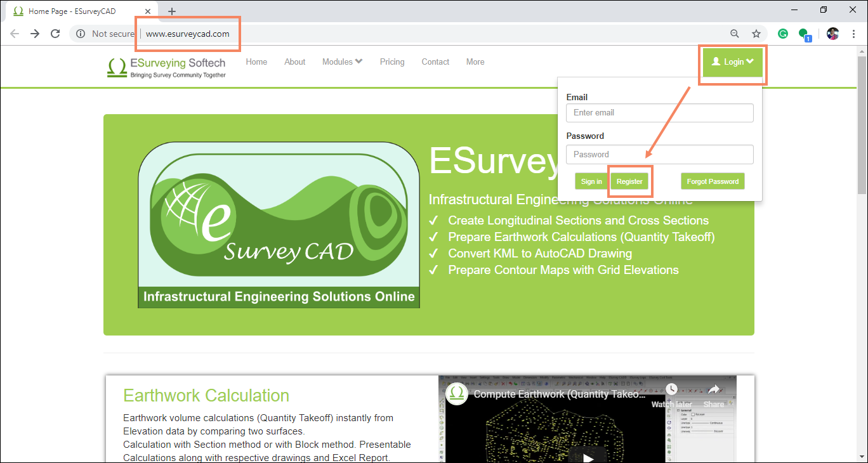Expand the Modules dropdown menu
Screen dimensions: 868x463
click(343, 62)
